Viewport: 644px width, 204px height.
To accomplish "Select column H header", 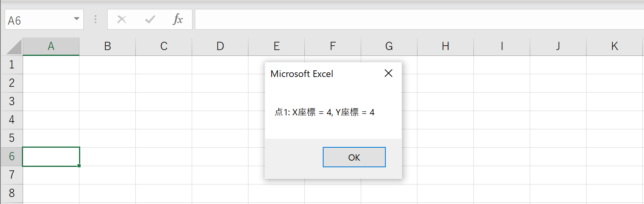I will click(x=446, y=47).
